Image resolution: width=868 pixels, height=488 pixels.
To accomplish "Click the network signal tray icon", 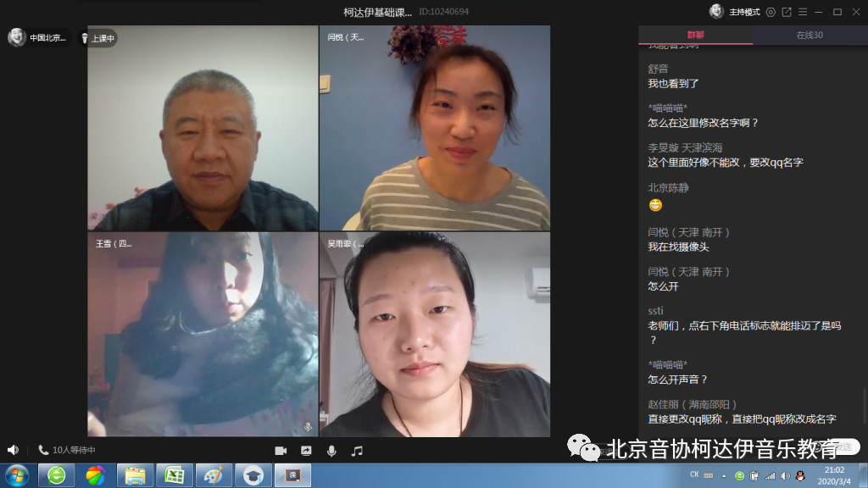I will click(x=770, y=476).
